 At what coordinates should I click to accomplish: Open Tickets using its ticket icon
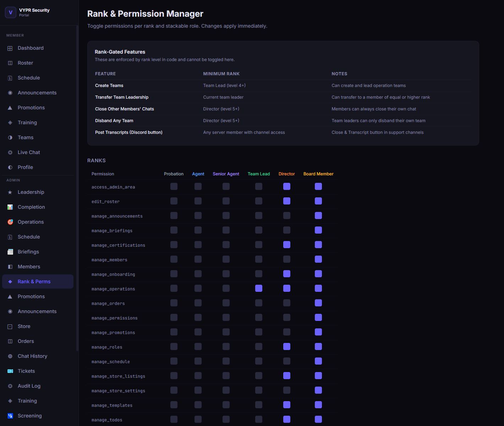point(10,371)
